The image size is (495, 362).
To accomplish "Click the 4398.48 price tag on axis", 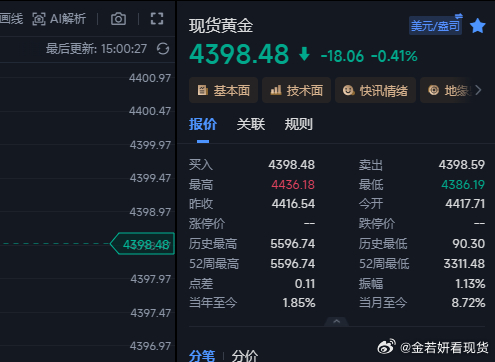I will coord(143,244).
